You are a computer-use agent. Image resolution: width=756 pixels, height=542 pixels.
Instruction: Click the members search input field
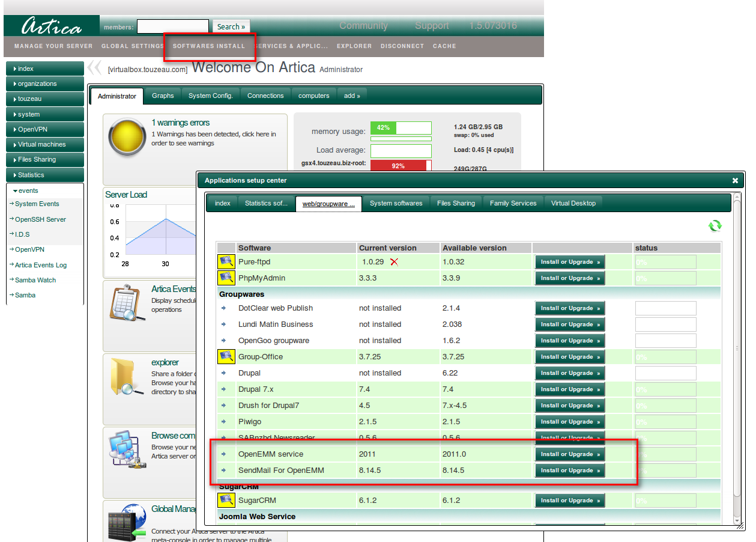coord(173,26)
